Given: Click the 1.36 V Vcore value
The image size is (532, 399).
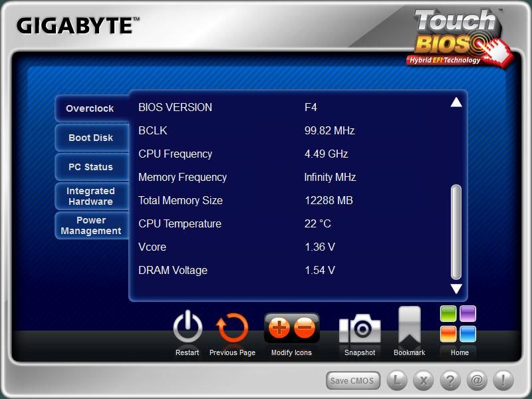Looking at the screenshot, I should tap(320, 247).
